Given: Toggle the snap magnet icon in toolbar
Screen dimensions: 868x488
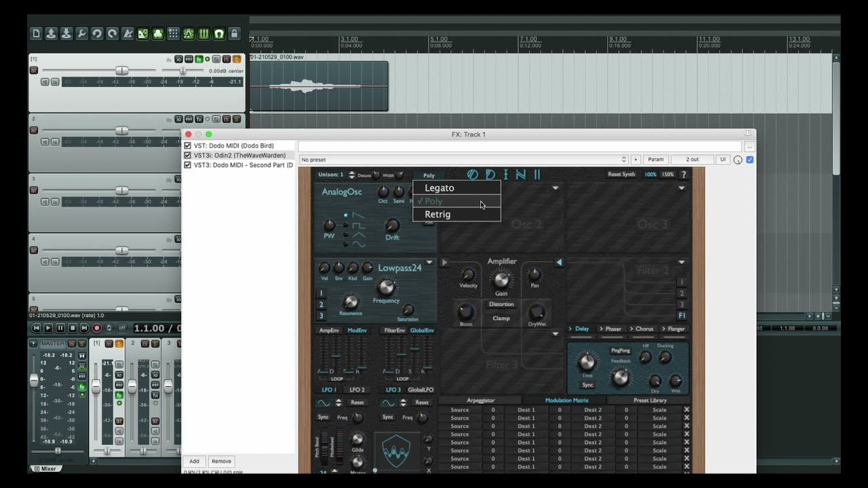Looking at the screenshot, I should click(x=219, y=33).
